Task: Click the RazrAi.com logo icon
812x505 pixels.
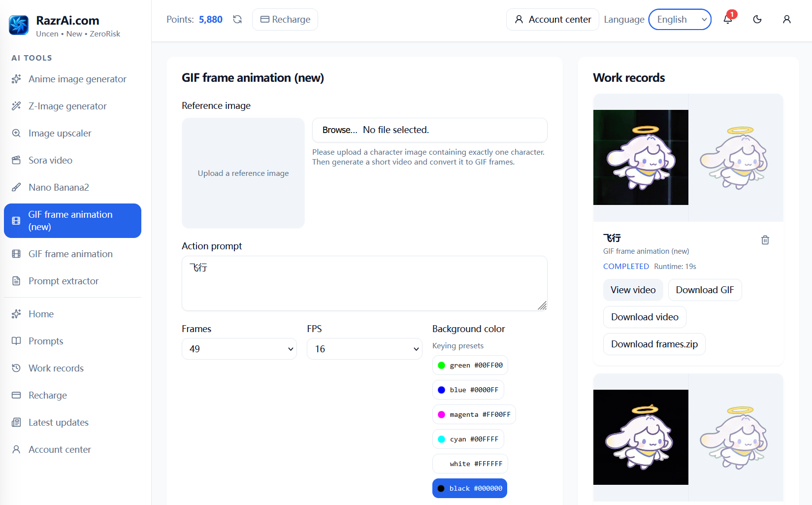Action: [19, 26]
